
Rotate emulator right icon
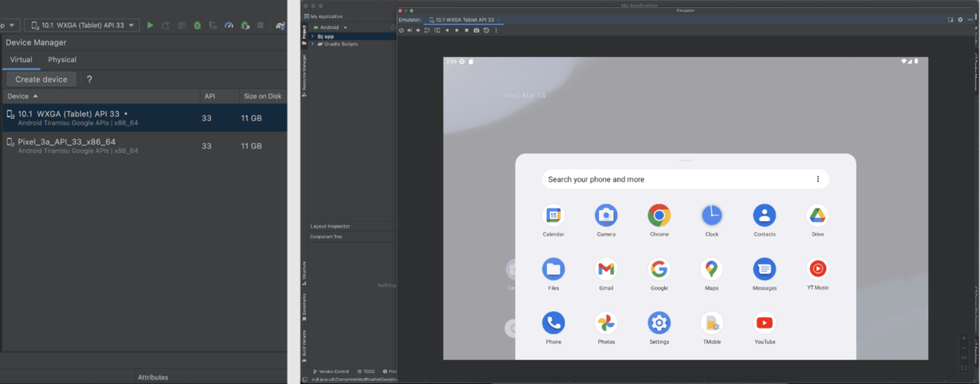tap(437, 30)
